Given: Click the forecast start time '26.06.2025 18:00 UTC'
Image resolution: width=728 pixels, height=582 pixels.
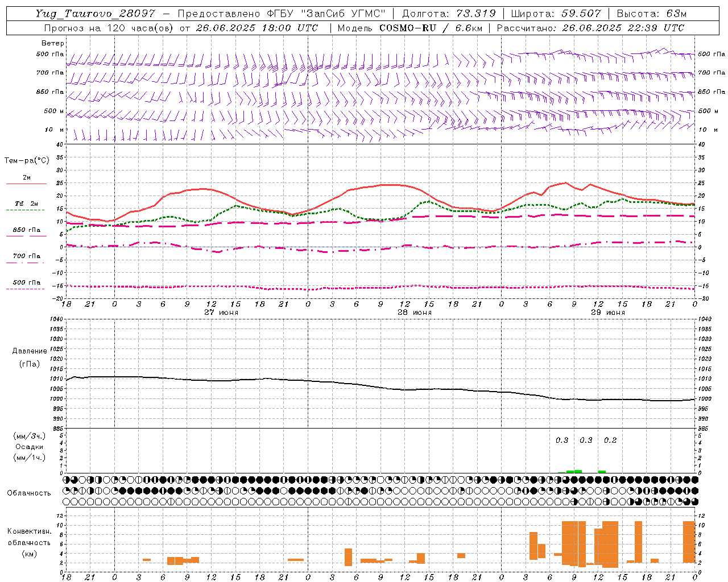Looking at the screenshot, I should (x=257, y=28).
